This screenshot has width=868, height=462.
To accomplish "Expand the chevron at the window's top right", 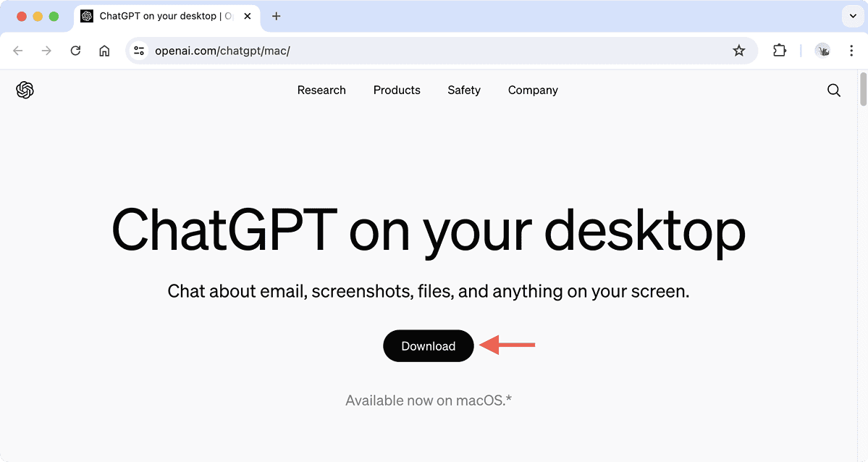I will [852, 16].
